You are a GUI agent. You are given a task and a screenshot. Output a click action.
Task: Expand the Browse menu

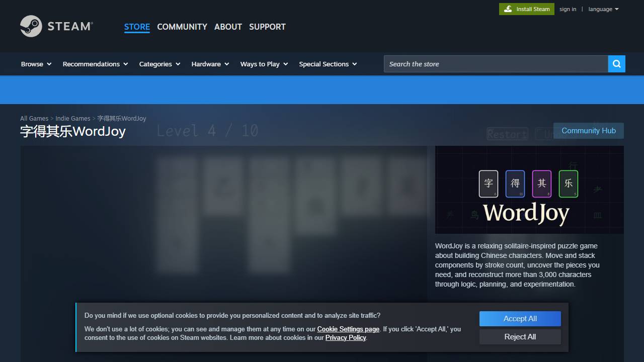point(36,64)
